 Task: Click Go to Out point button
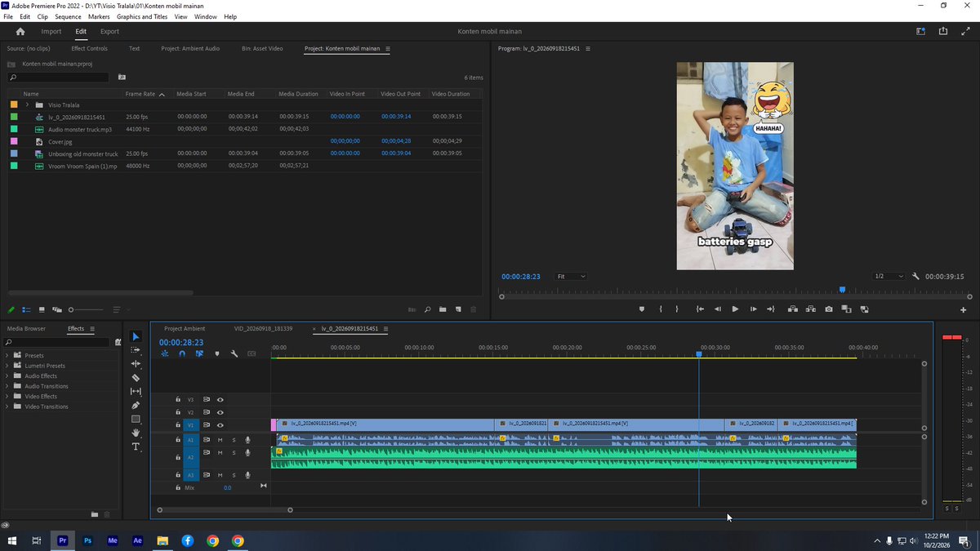click(x=771, y=309)
